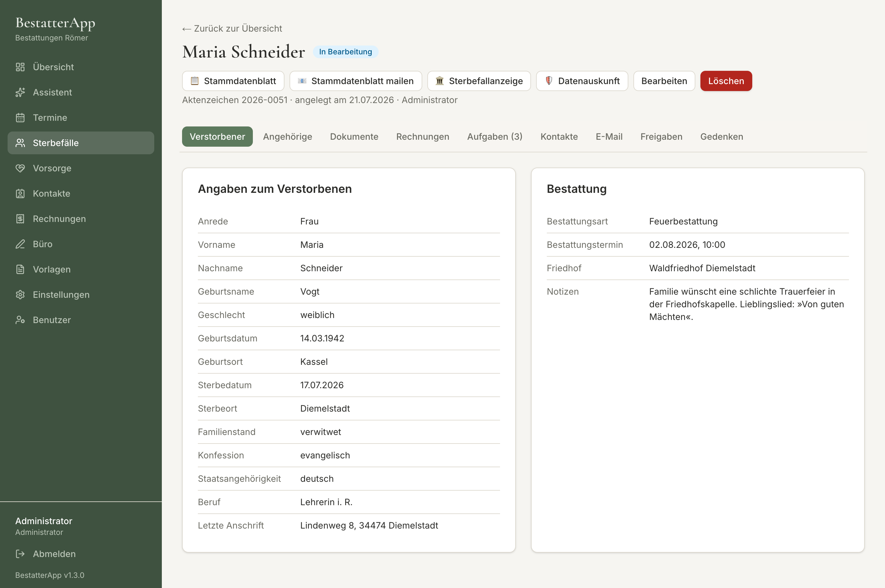885x588 pixels.
Task: Go back via Zurück zur Übersicht link
Action: tap(232, 28)
